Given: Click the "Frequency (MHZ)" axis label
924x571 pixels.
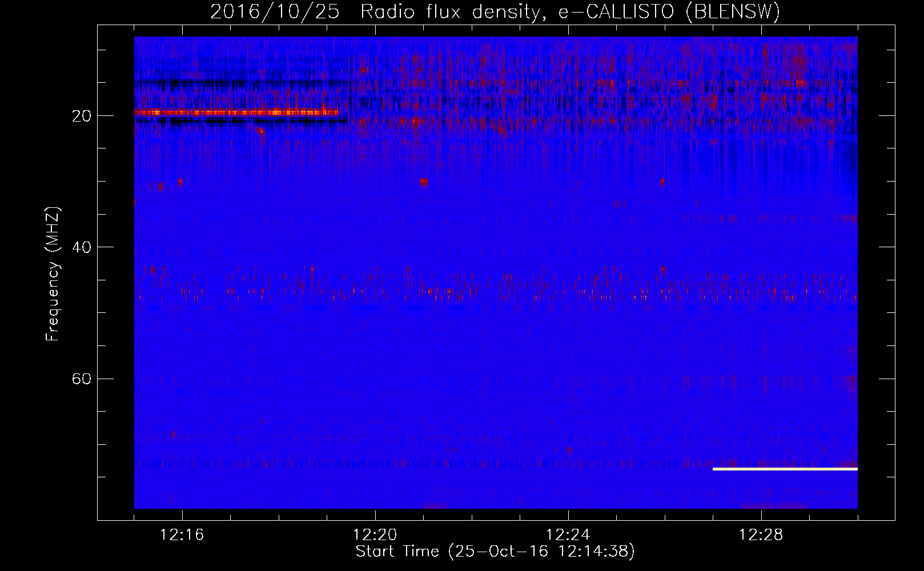Looking at the screenshot, I should click(53, 275).
